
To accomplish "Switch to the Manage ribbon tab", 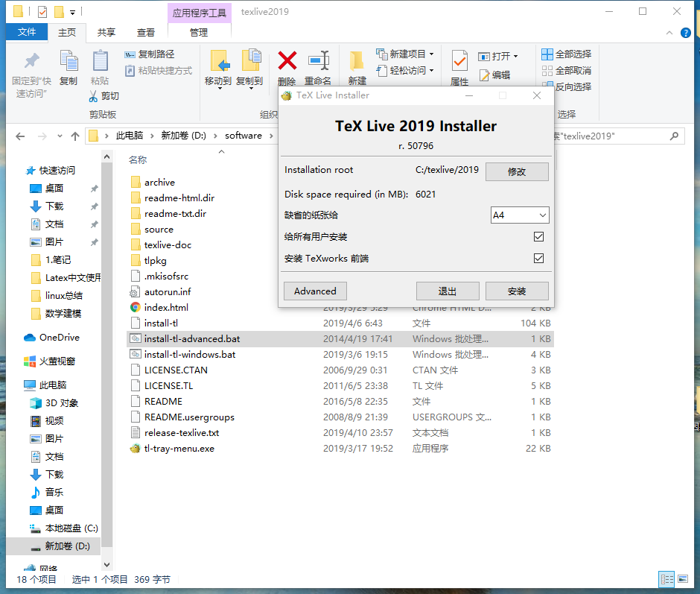I will (199, 32).
